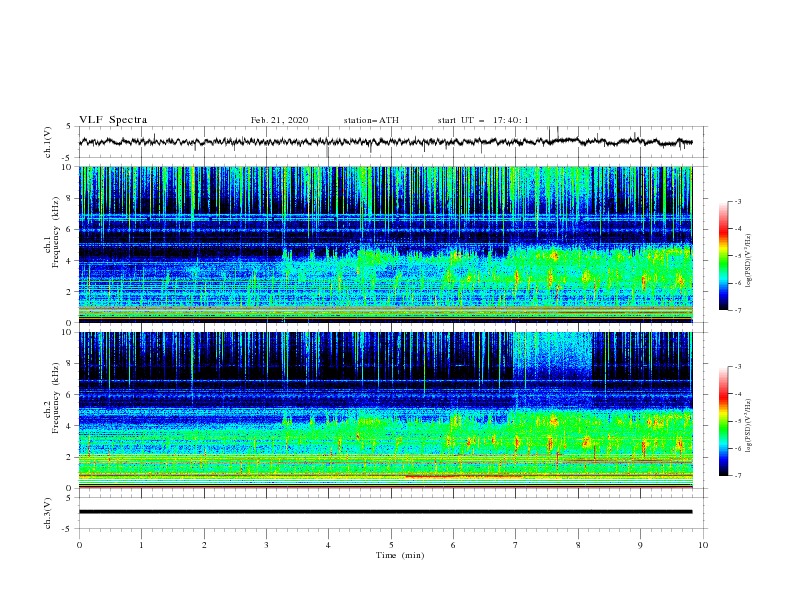Click the ch.3(V) axis label
The height and width of the screenshot is (612, 792).
pos(48,513)
